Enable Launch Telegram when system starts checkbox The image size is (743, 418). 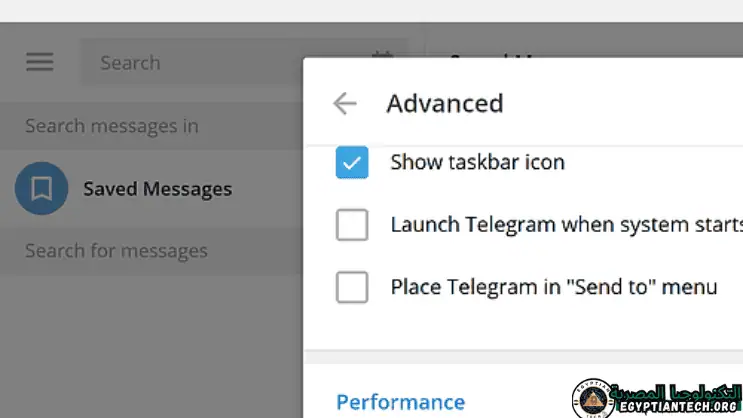pos(352,225)
